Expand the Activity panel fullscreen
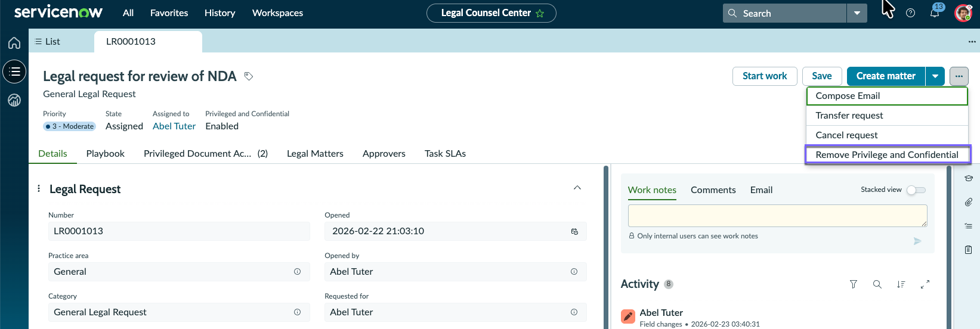The width and height of the screenshot is (980, 329). (x=925, y=284)
